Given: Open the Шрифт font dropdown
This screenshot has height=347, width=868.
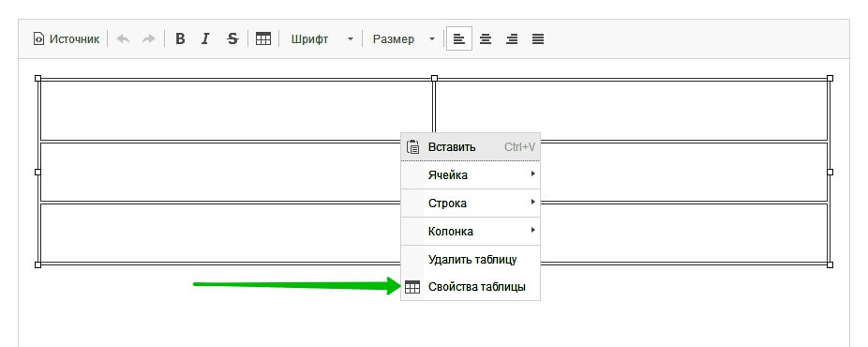Looking at the screenshot, I should (x=322, y=39).
